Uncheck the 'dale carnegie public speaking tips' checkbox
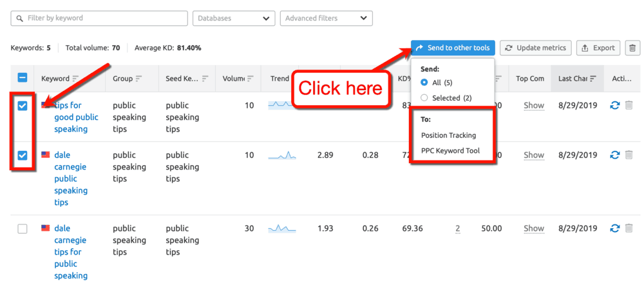This screenshot has height=285, width=644. tap(22, 155)
